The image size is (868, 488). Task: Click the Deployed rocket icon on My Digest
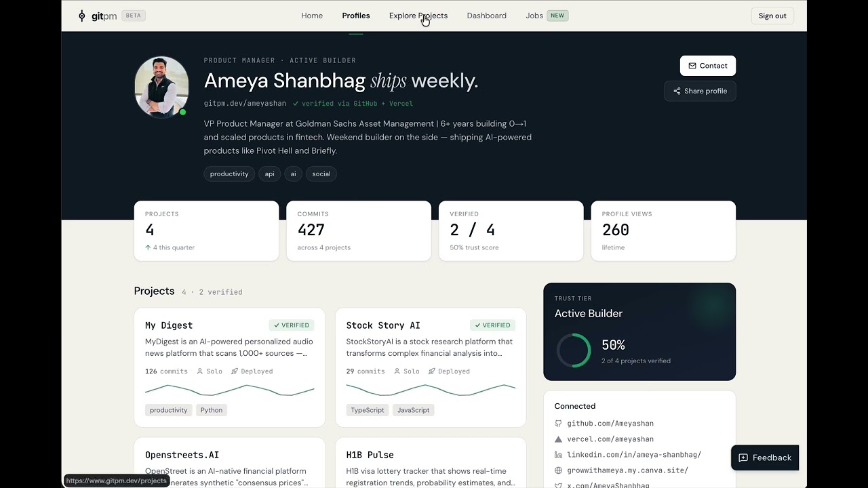(x=235, y=371)
